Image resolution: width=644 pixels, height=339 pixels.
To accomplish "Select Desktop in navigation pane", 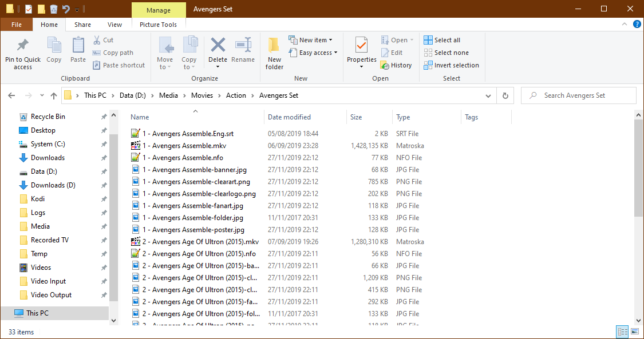I will [43, 130].
